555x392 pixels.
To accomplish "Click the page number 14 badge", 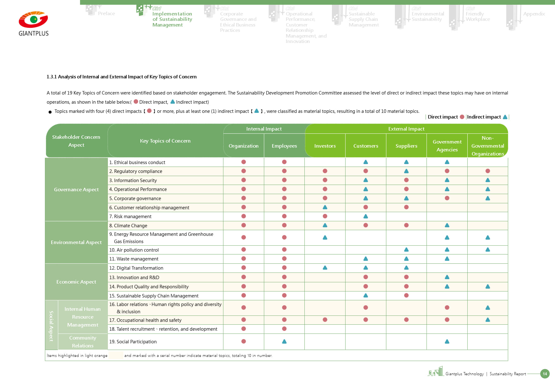I will (x=545, y=374).
